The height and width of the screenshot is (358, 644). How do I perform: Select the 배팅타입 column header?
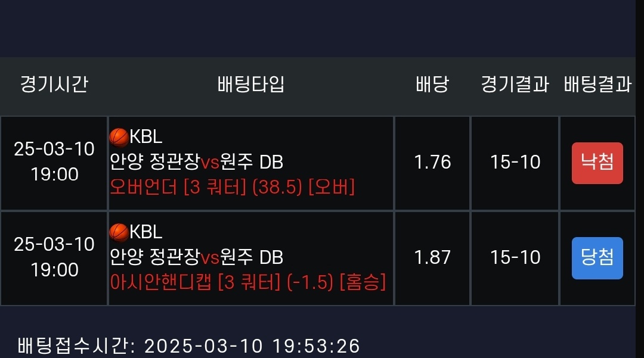[250, 85]
